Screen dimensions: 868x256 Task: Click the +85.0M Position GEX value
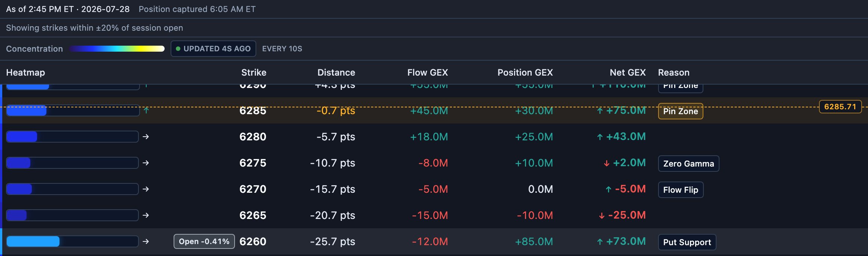534,242
